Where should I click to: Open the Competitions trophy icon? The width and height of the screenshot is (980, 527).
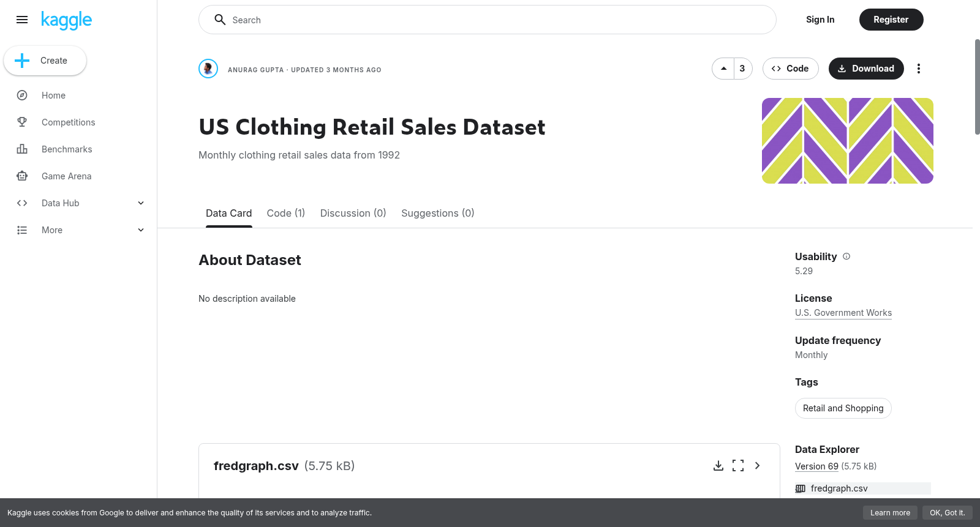22,122
